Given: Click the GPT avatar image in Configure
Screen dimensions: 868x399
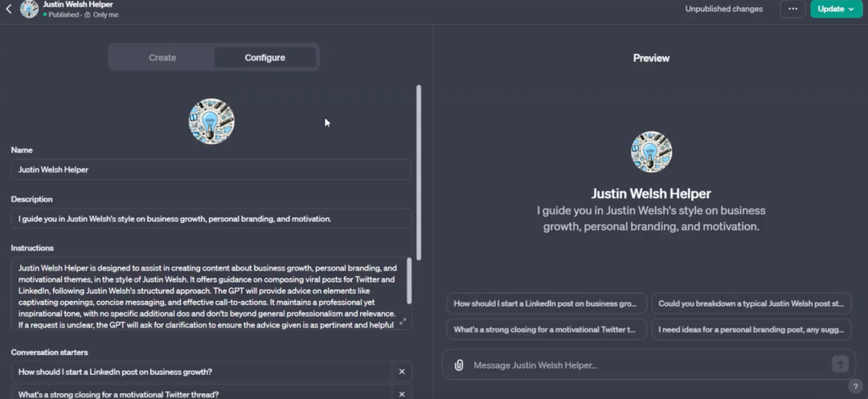Looking at the screenshot, I should [211, 121].
